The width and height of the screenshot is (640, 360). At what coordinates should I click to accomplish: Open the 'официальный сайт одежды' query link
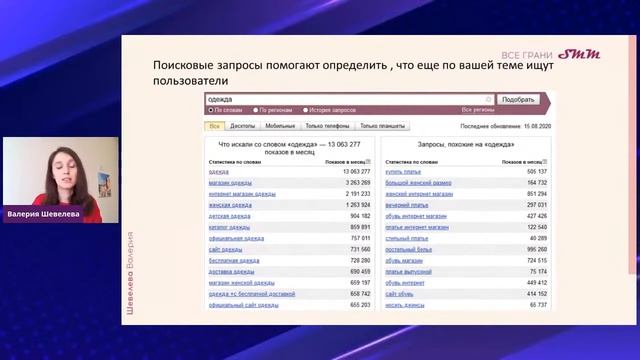coord(244,305)
